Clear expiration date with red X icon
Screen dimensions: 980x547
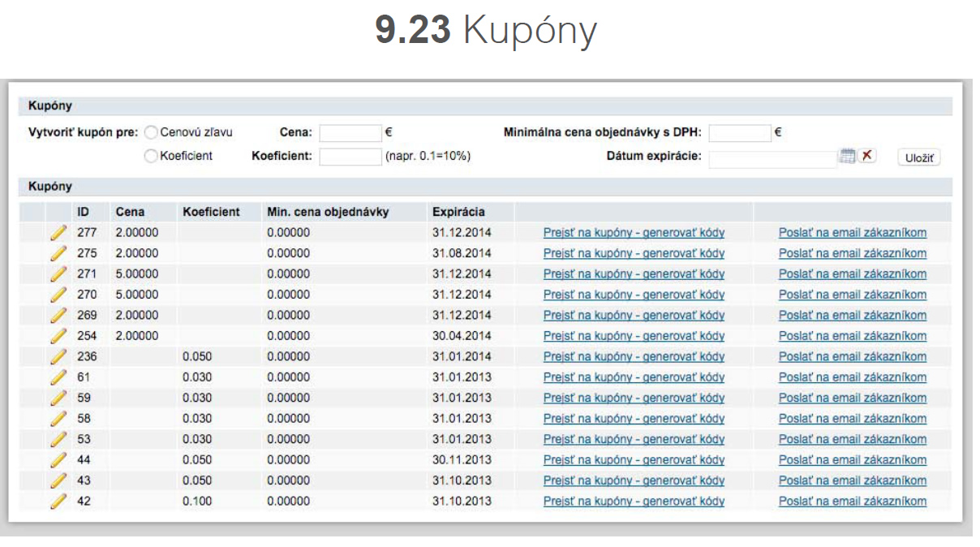pos(868,156)
